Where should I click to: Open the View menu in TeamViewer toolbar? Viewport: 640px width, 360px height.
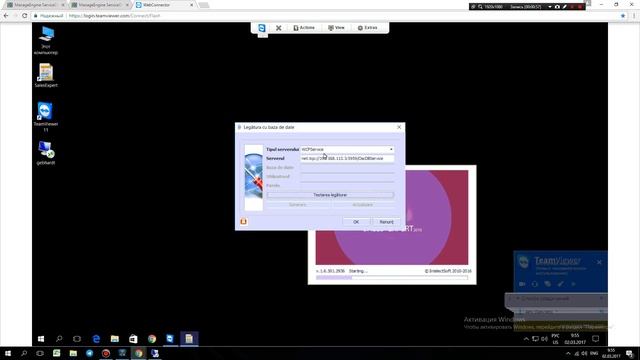pyautogui.click(x=336, y=28)
